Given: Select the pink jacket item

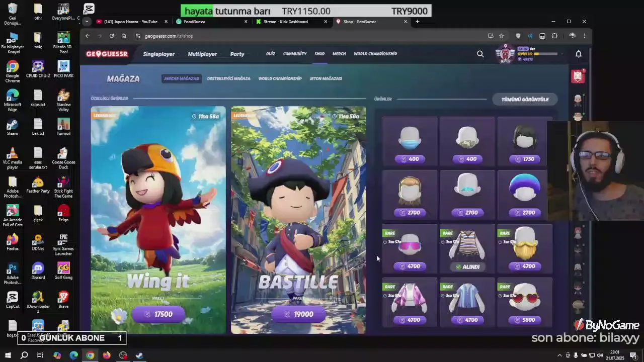Looking at the screenshot, I should click(x=410, y=302).
